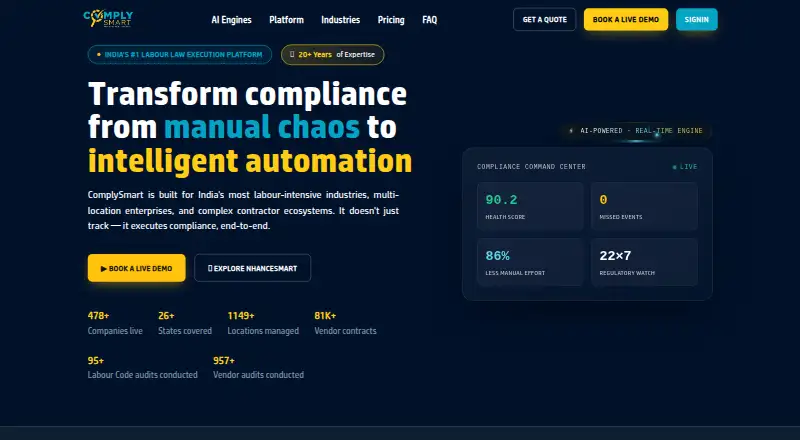Click the 'intelligent automation' headline text

(x=250, y=161)
